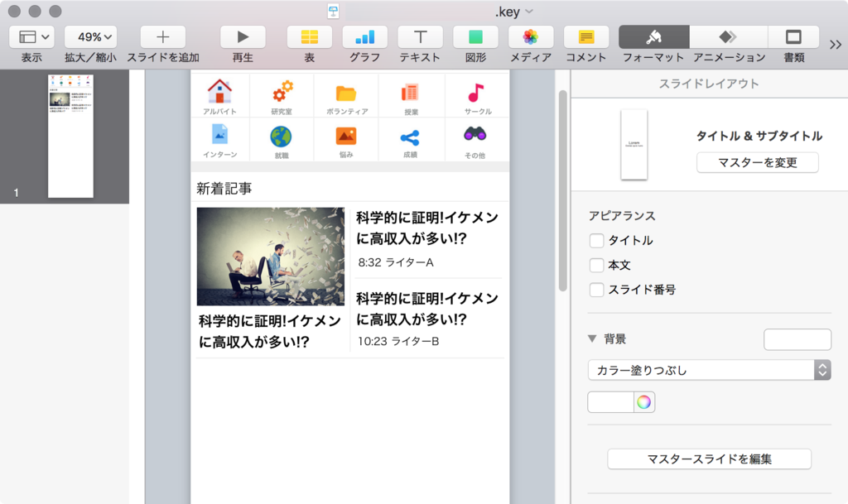Image resolution: width=848 pixels, height=504 pixels.
Task: Click the スライドを追加 plus button
Action: coord(163,36)
